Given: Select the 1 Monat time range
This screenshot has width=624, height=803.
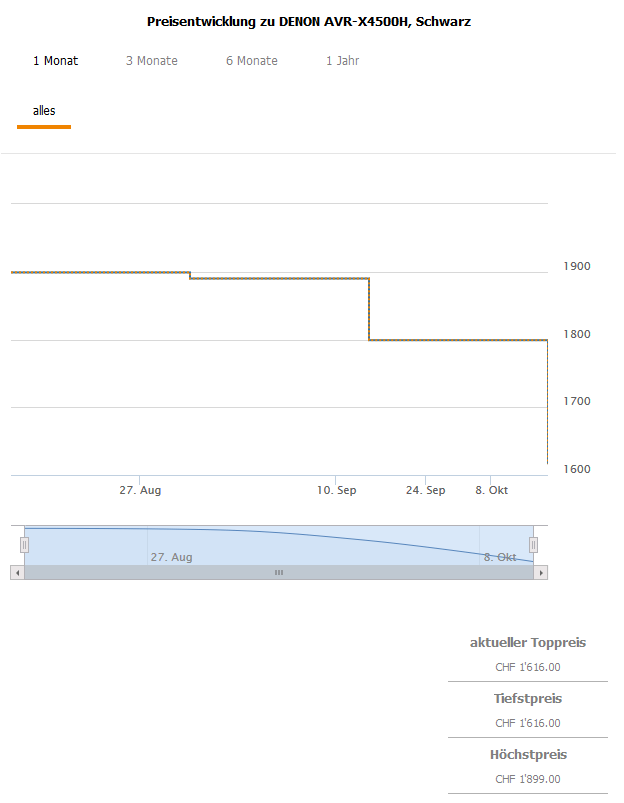Looking at the screenshot, I should coord(56,61).
